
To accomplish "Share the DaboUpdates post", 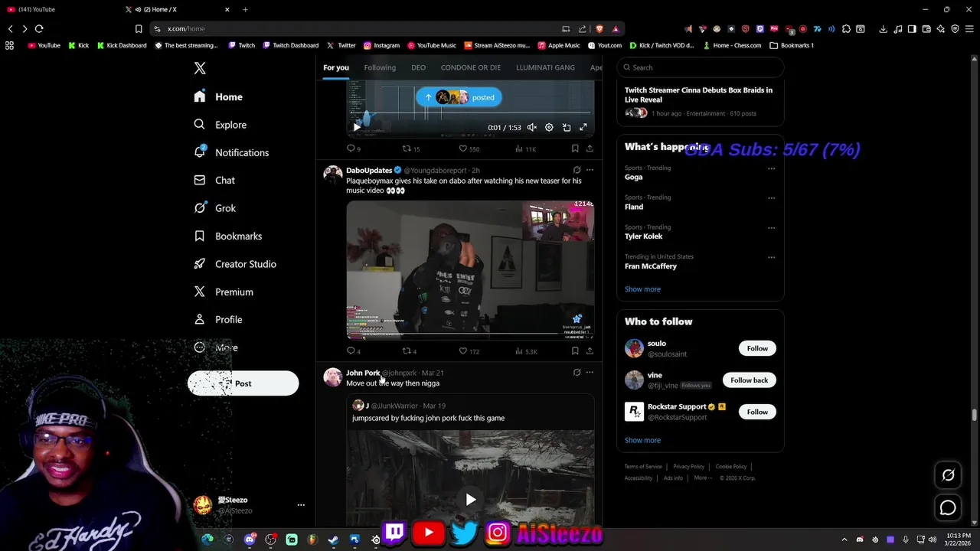I will pyautogui.click(x=590, y=351).
